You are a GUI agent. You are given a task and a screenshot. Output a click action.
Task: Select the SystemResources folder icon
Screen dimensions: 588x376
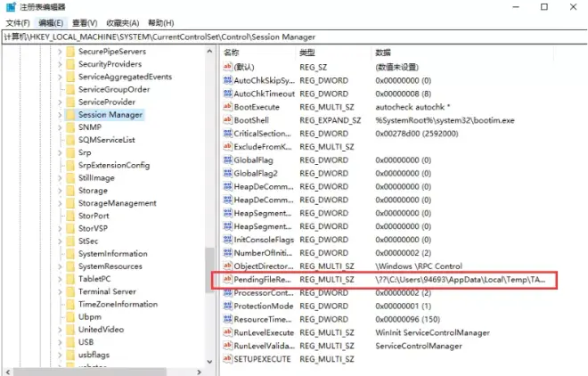[70, 266]
